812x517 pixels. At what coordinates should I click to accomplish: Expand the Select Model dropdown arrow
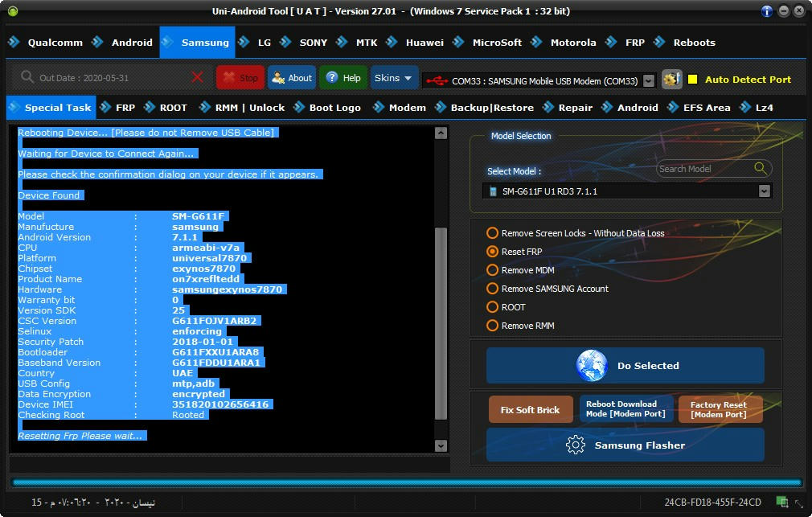coord(765,191)
